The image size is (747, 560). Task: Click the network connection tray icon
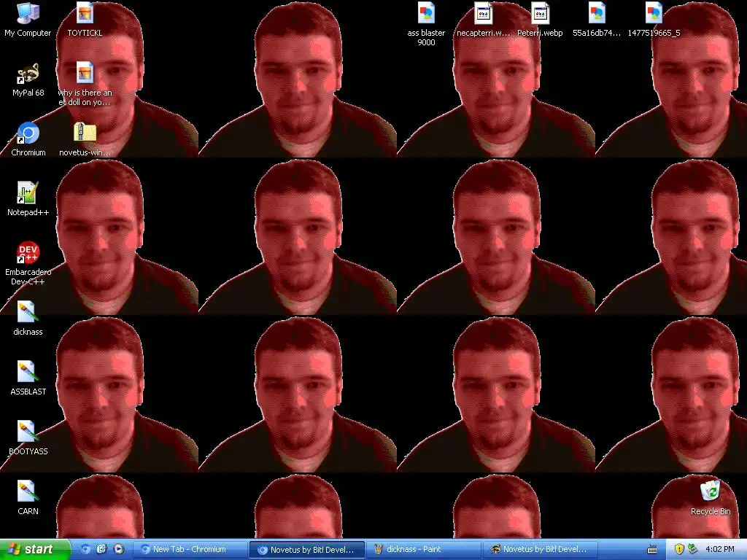692,549
